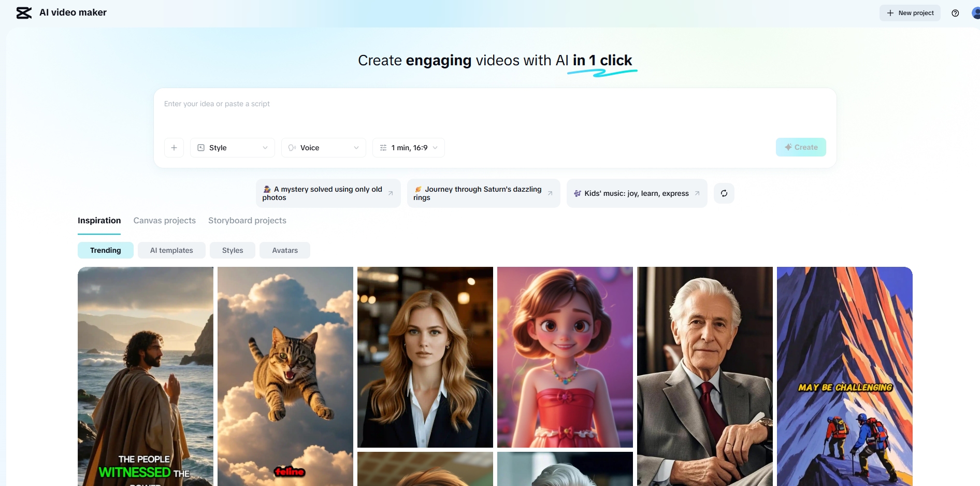Open the flying cat video thumbnail

tap(285, 376)
